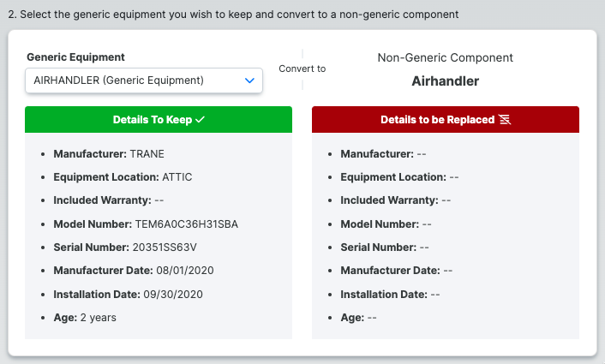Click the strikethrough list icon in red header

pos(505,120)
